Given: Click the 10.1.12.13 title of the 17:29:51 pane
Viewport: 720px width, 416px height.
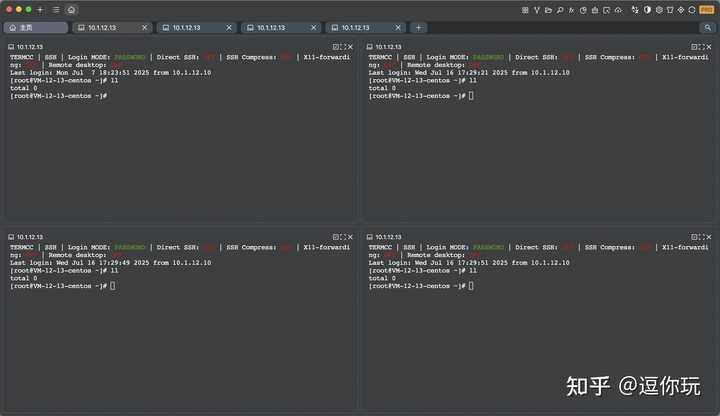Looking at the screenshot, I should coord(388,237).
